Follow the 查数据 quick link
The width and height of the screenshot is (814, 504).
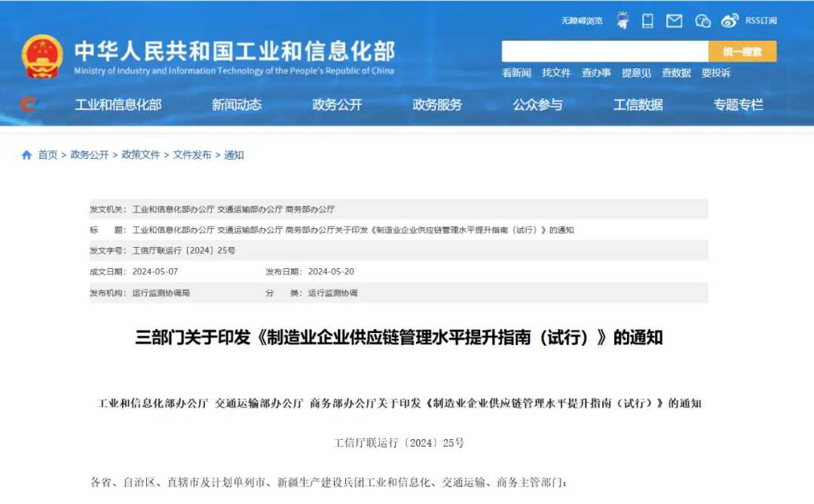point(674,73)
